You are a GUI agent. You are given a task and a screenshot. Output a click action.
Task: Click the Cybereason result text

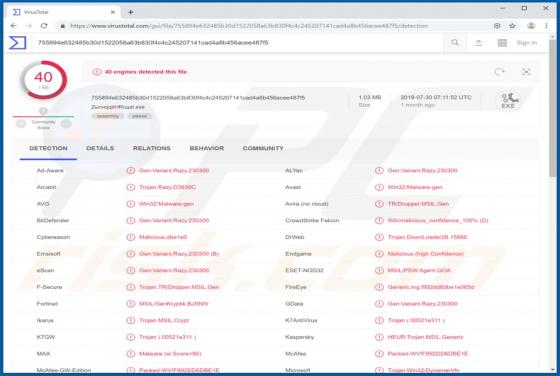coord(163,237)
